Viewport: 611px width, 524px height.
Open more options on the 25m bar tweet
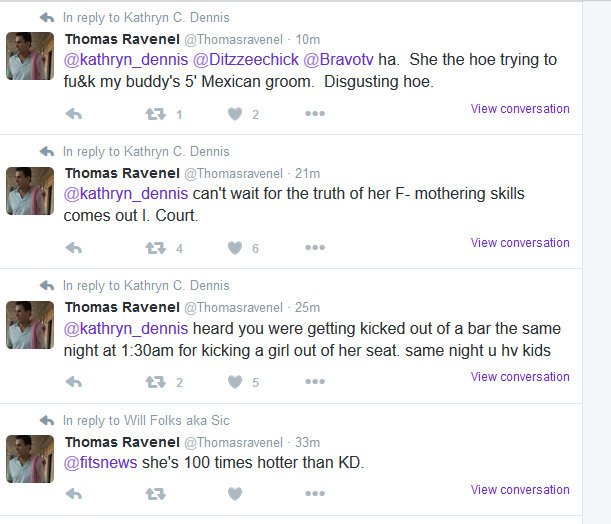tap(315, 381)
